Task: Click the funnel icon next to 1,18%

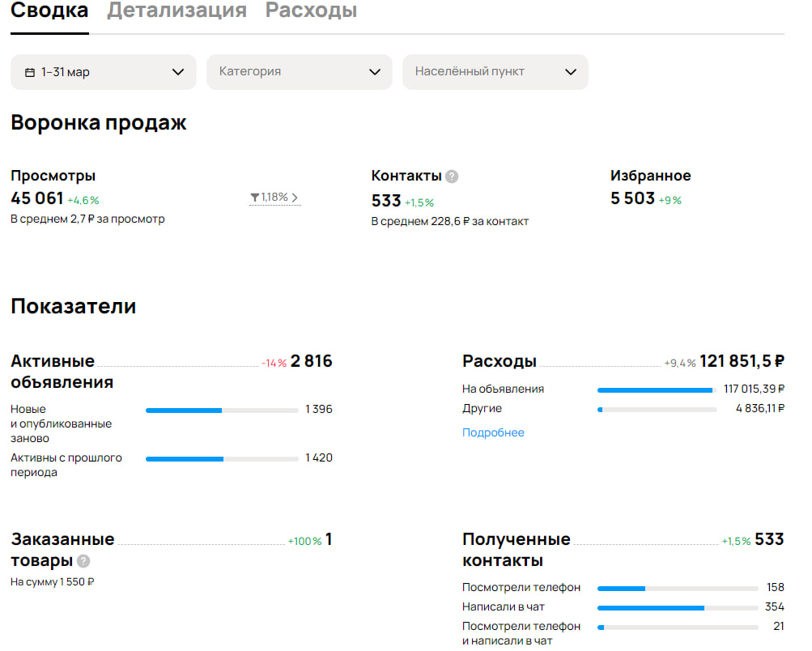Action: pos(254,195)
